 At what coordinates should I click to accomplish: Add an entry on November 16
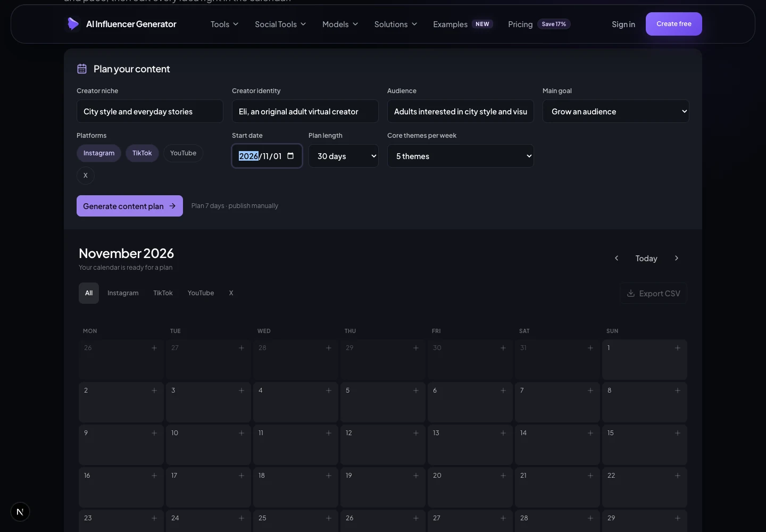point(154,476)
